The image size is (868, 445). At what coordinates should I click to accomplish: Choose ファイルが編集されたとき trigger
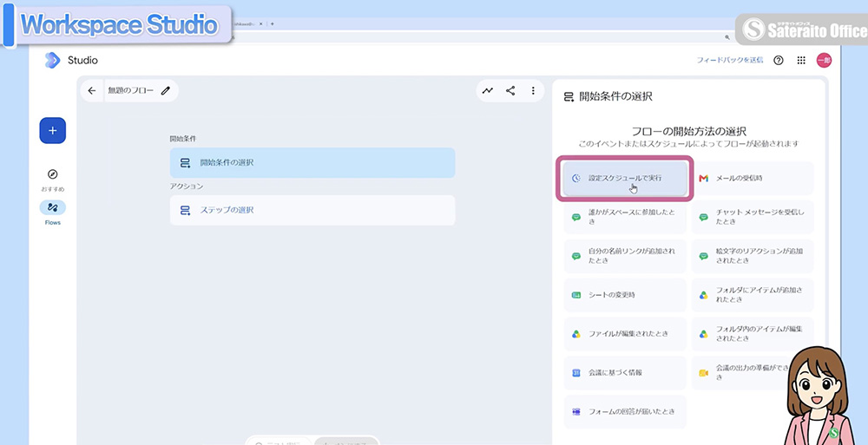point(624,334)
